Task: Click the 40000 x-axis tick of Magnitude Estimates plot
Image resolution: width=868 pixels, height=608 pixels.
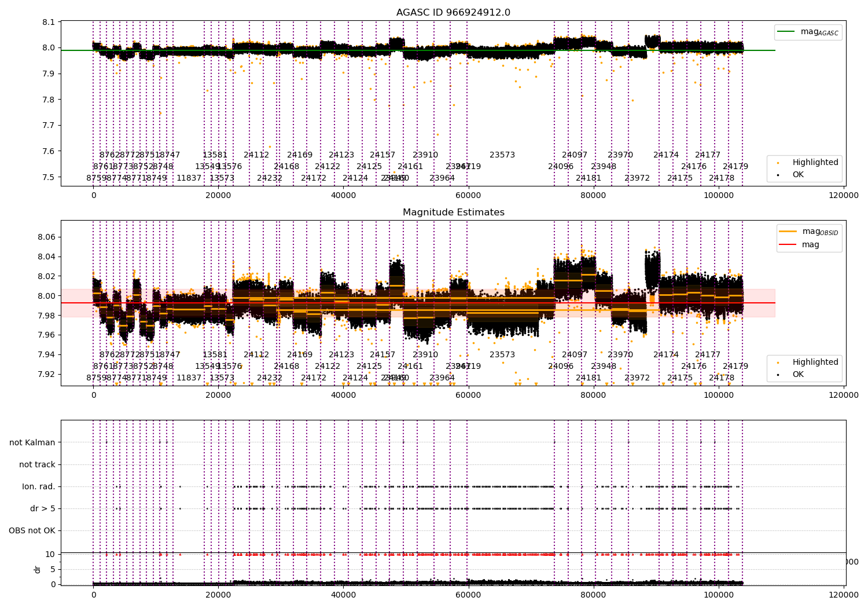Action: (343, 395)
